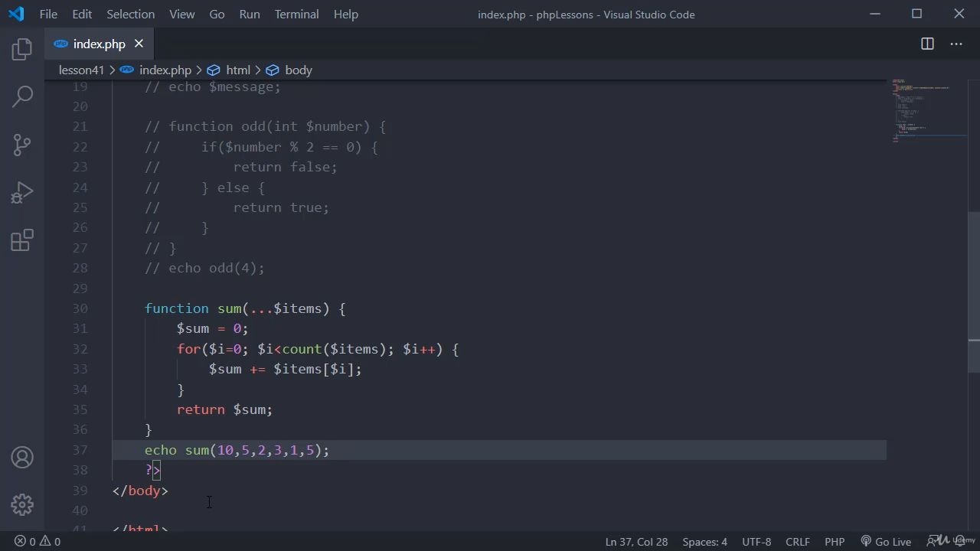Open the editor More Actions menu
This screenshot has width=980, height=551.
[x=956, y=44]
